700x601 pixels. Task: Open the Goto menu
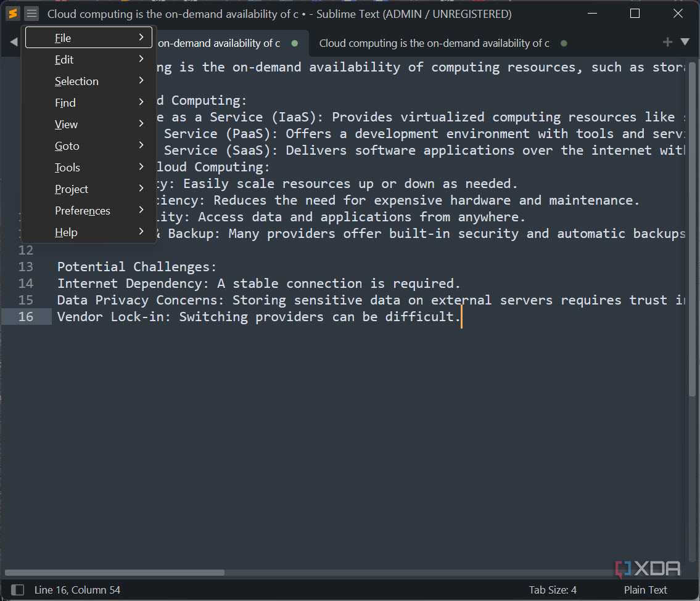coord(88,145)
